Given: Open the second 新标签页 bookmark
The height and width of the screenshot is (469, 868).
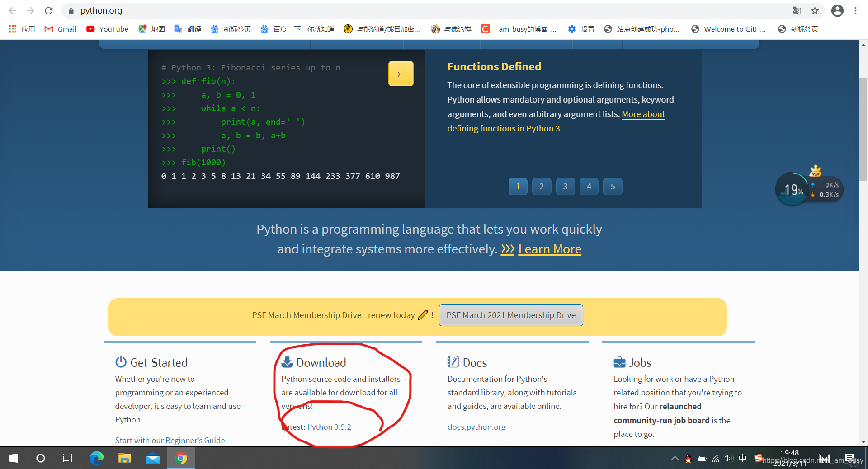Looking at the screenshot, I should [798, 29].
